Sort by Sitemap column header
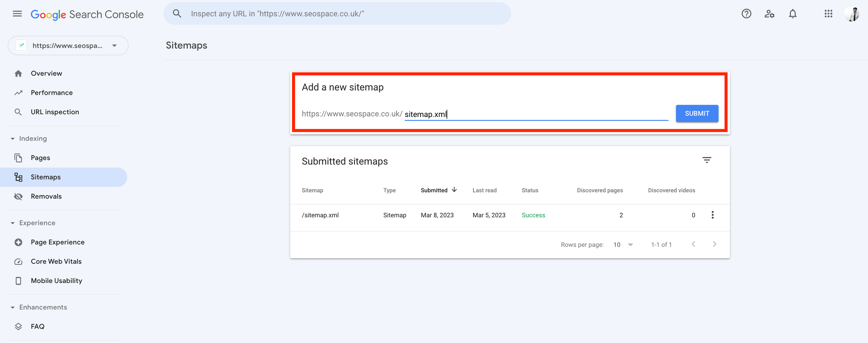This screenshot has height=343, width=868. [x=312, y=190]
